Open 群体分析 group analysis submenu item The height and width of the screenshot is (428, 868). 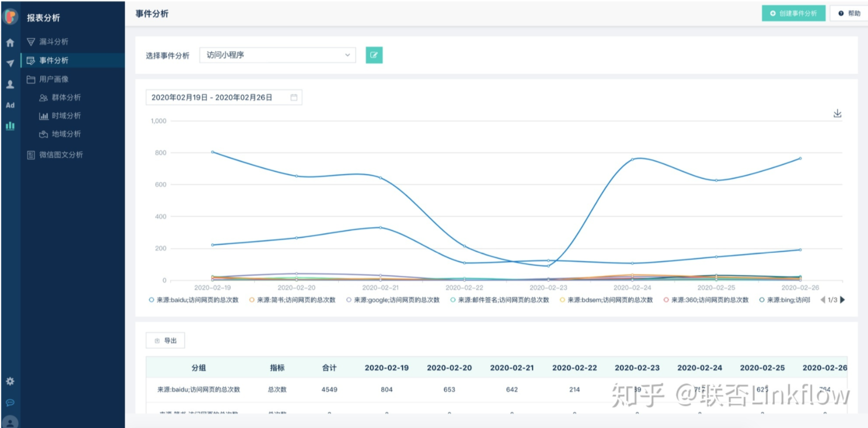(x=60, y=98)
